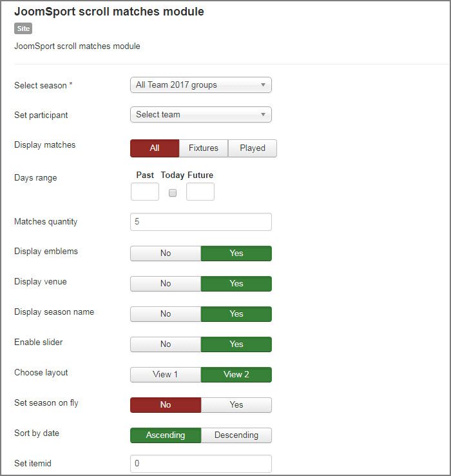The image size is (451, 476).
Task: Set Display venue to No
Action: point(166,284)
